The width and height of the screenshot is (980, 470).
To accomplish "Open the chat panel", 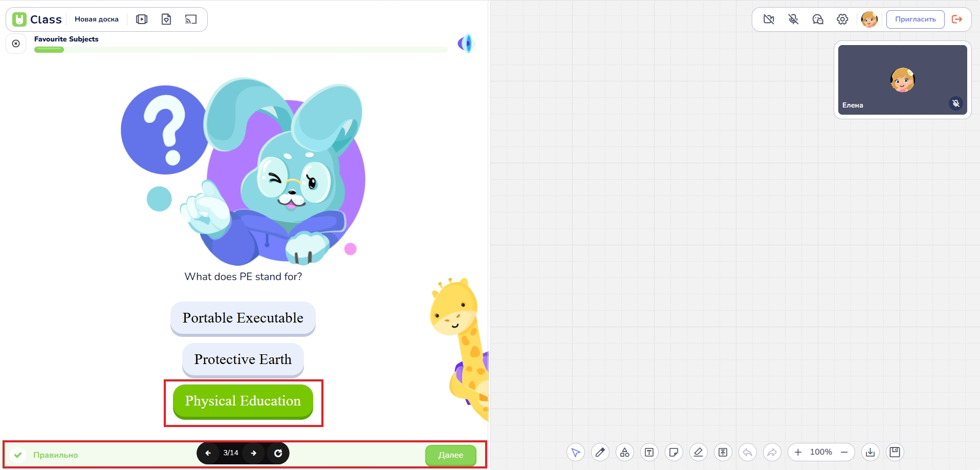I will (x=817, y=19).
